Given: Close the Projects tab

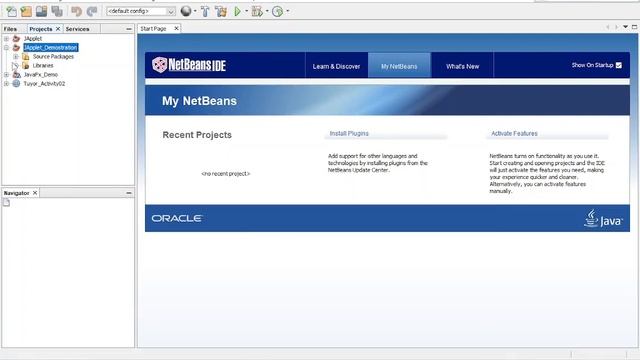Looking at the screenshot, I should click(58, 29).
